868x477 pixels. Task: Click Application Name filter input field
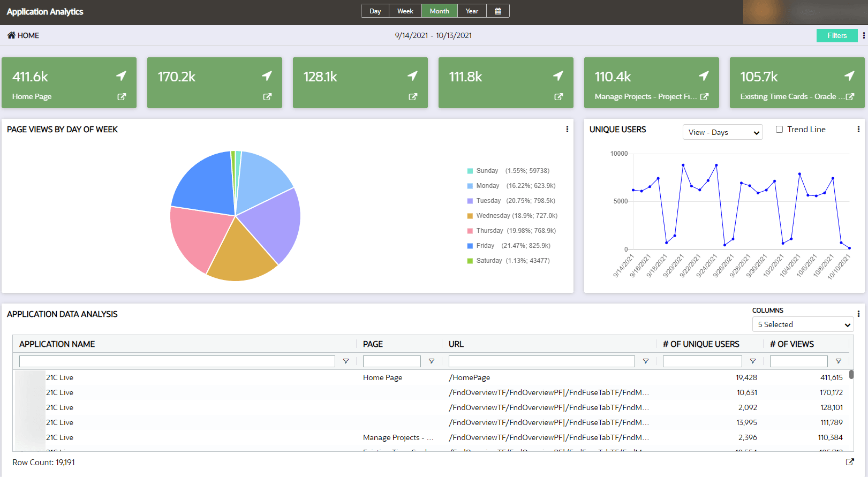[x=177, y=361]
